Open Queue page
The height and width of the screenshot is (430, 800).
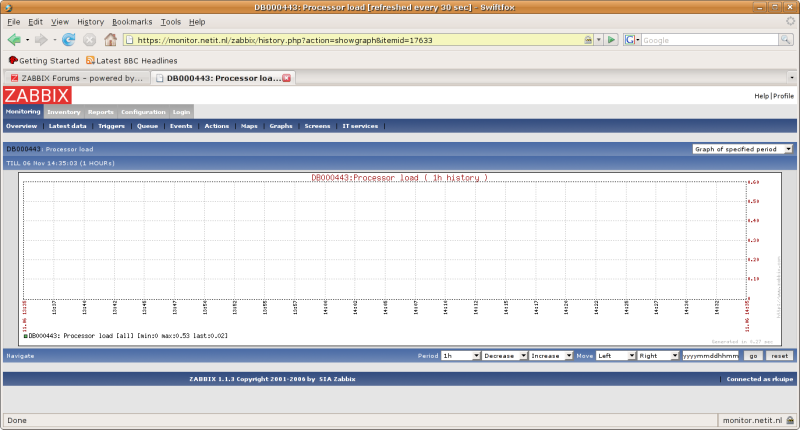pos(147,126)
